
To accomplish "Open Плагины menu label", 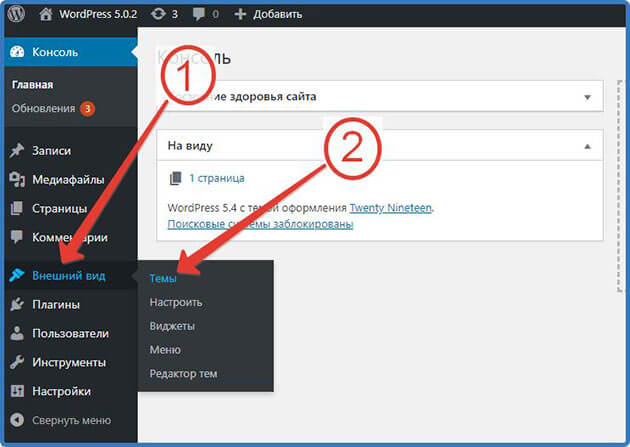I will click(56, 304).
